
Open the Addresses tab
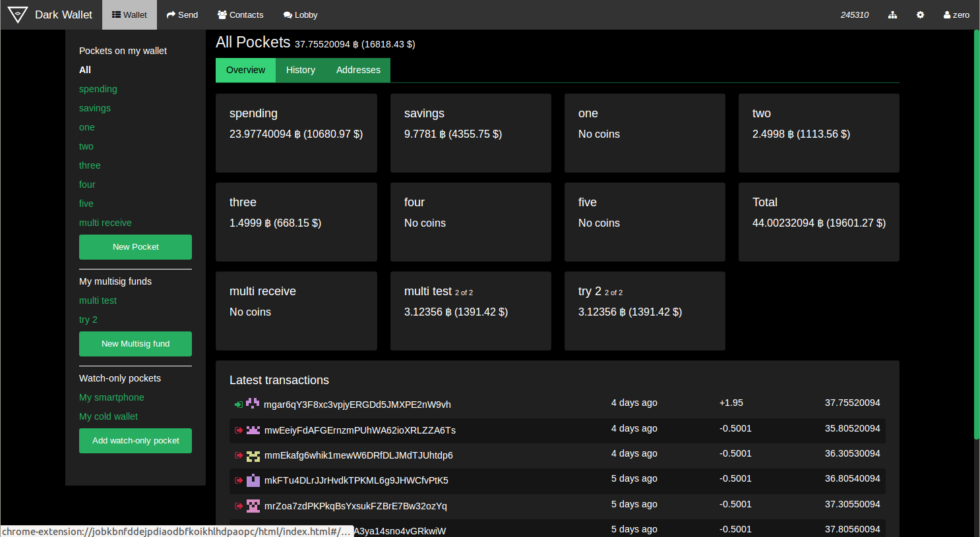358,70
